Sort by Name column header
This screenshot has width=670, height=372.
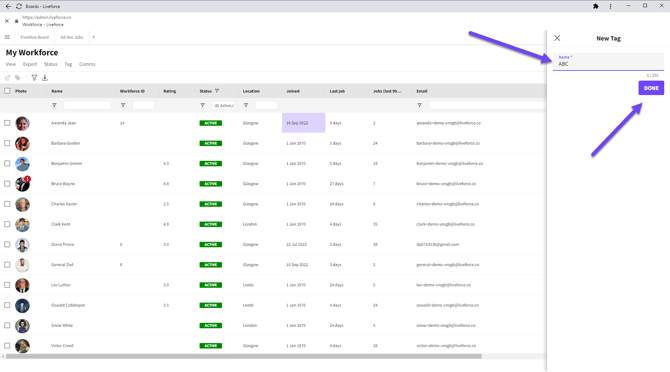(x=57, y=91)
